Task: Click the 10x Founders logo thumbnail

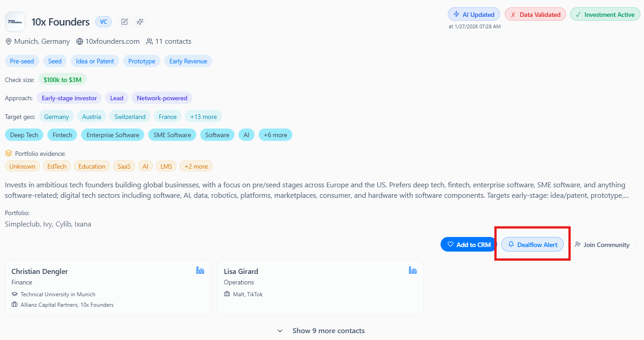Action: click(x=15, y=21)
